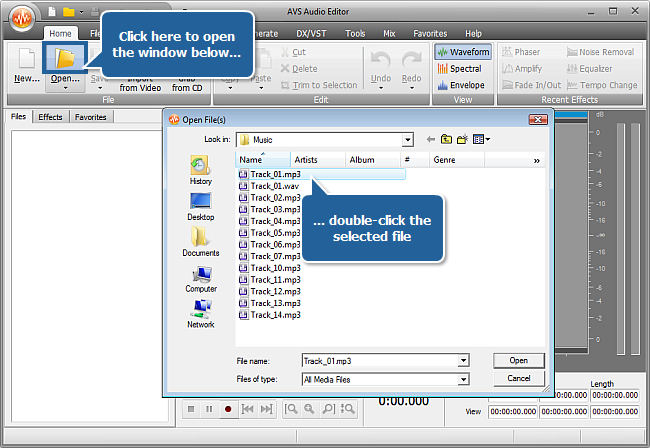Click the Stop playback button
The height and width of the screenshot is (448, 650).
(191, 409)
